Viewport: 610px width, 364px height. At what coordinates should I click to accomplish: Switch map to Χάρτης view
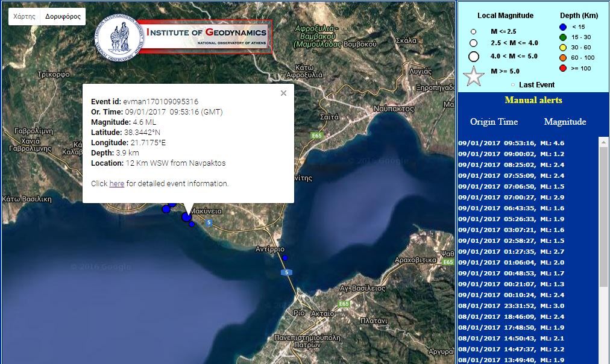coord(24,17)
